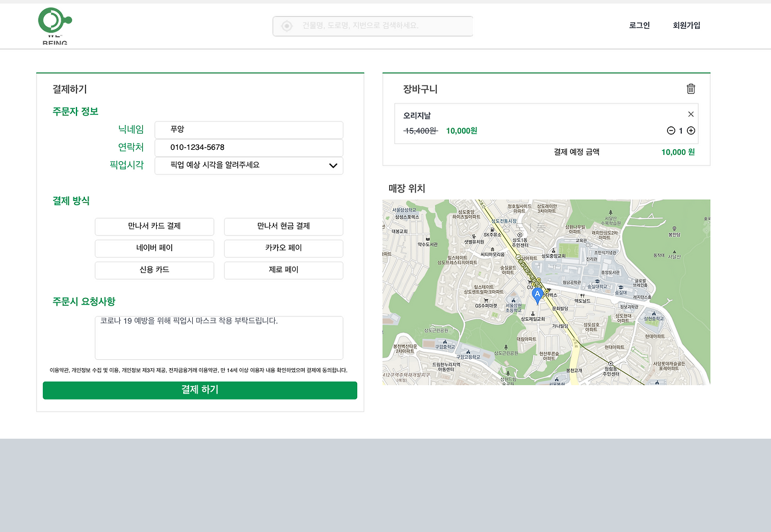Click the 오리지날 item name
The height and width of the screenshot is (532, 771).
(417, 116)
